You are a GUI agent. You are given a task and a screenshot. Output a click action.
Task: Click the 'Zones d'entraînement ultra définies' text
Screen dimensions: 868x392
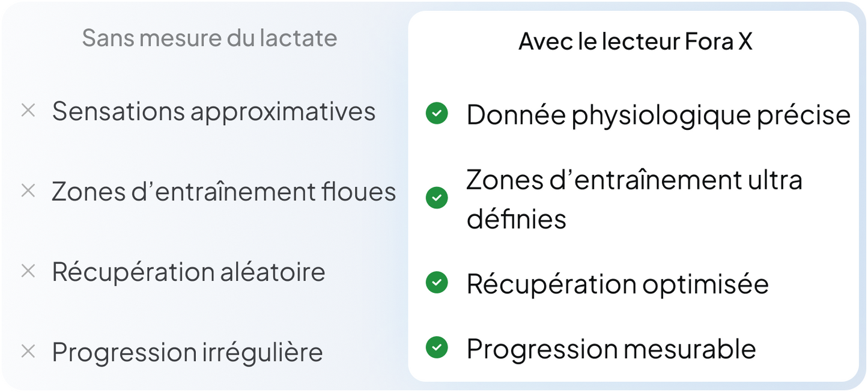pyautogui.click(x=634, y=198)
